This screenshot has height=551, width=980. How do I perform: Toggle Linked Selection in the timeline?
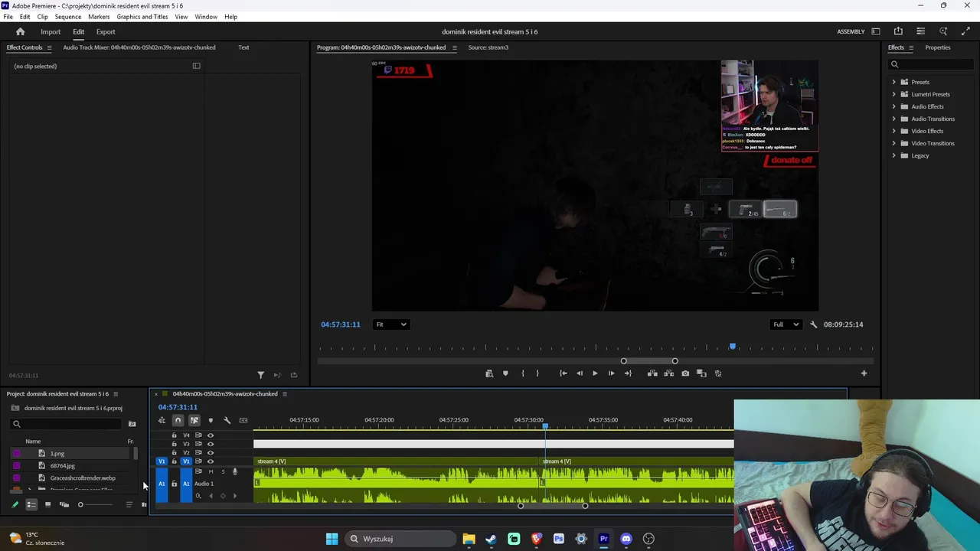[x=194, y=420]
